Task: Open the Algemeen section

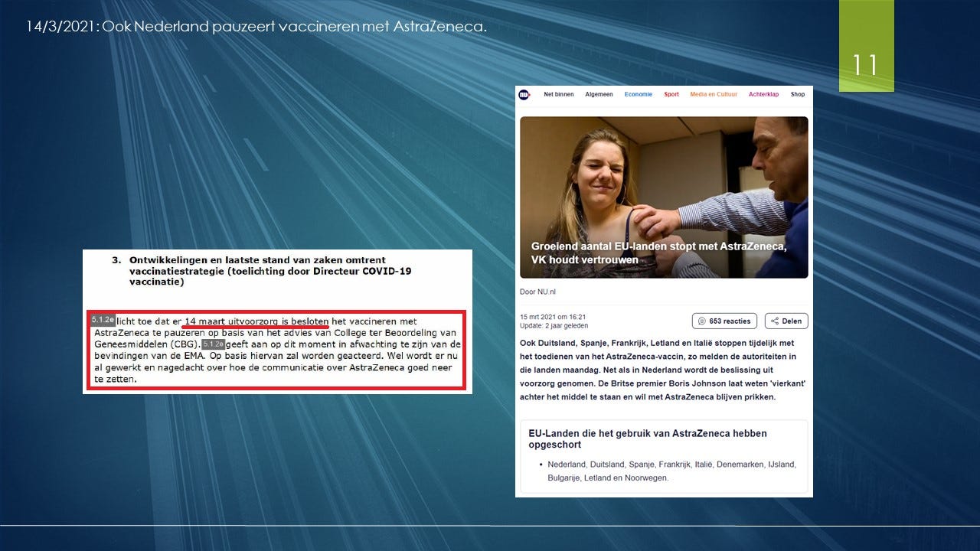Action: tap(599, 94)
